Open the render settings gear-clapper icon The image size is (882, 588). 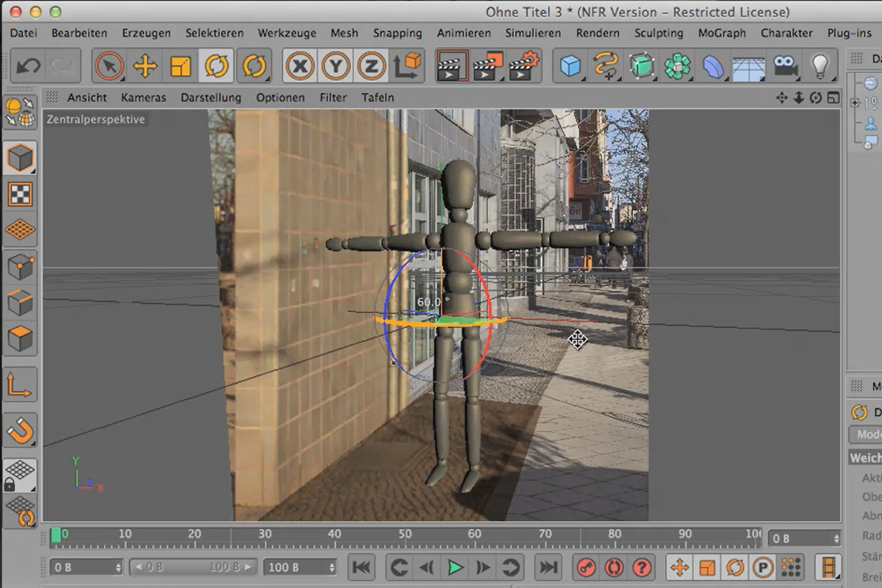coord(523,67)
